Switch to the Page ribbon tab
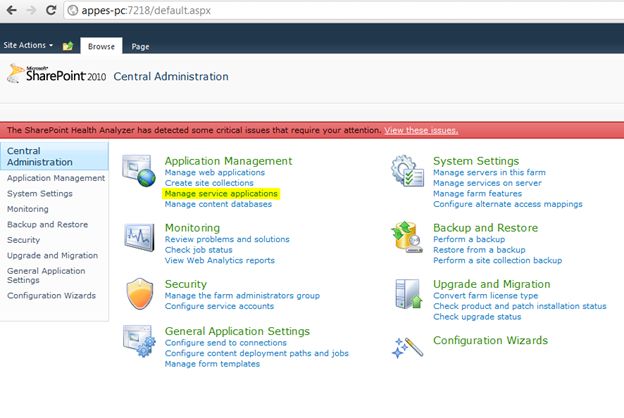Image resolution: width=624 pixels, height=418 pixels. 140,46
